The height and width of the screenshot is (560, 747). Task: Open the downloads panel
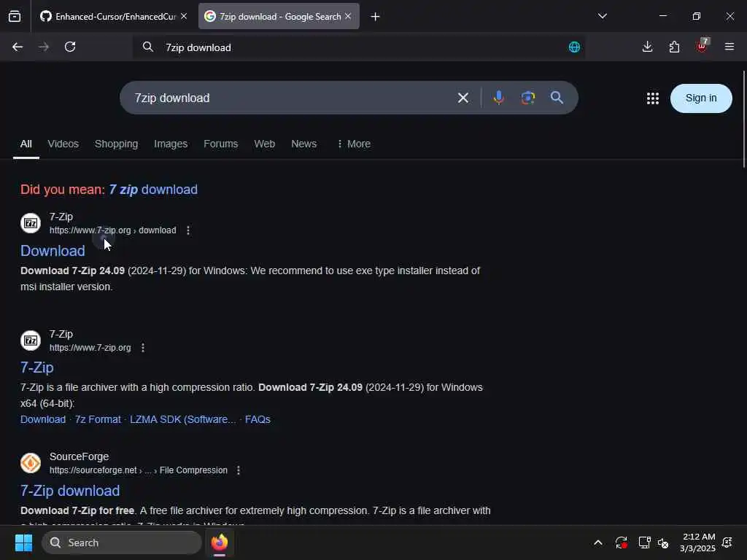click(648, 47)
